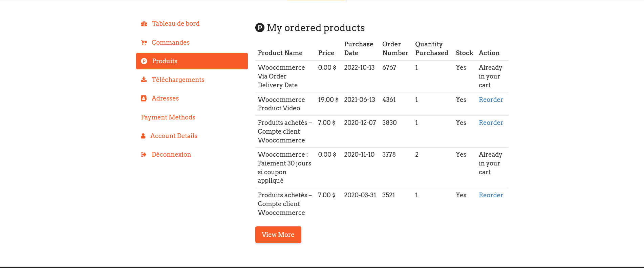The height and width of the screenshot is (268, 644).
Task: Click the circled P icon in Produits tab
Action: point(144,61)
